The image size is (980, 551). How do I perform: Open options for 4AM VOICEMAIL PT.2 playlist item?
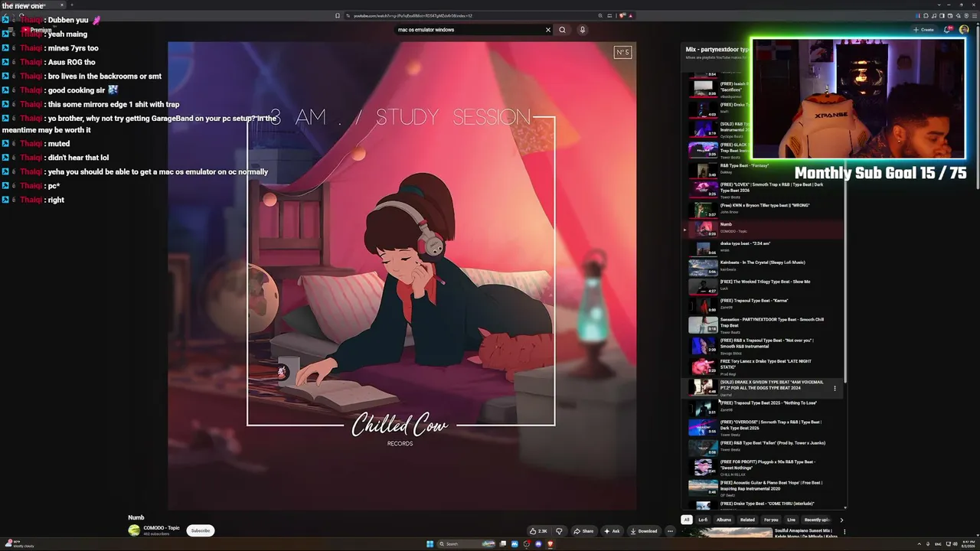coord(835,389)
